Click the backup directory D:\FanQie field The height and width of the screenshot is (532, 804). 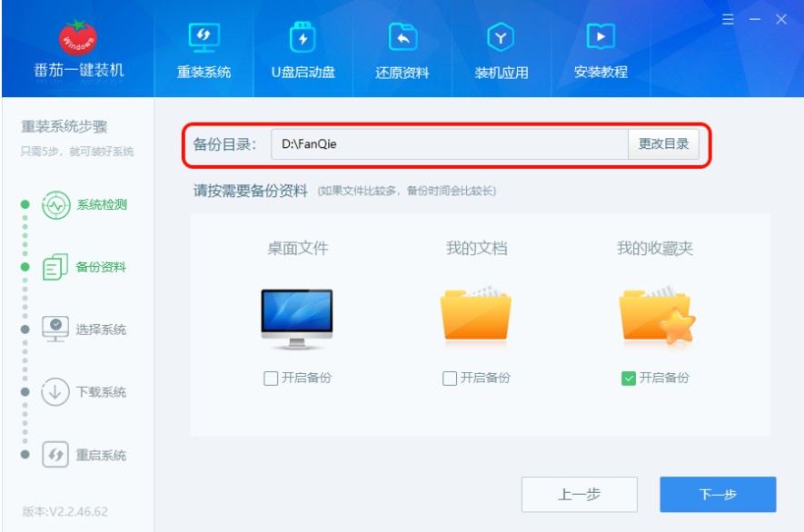[x=450, y=144]
